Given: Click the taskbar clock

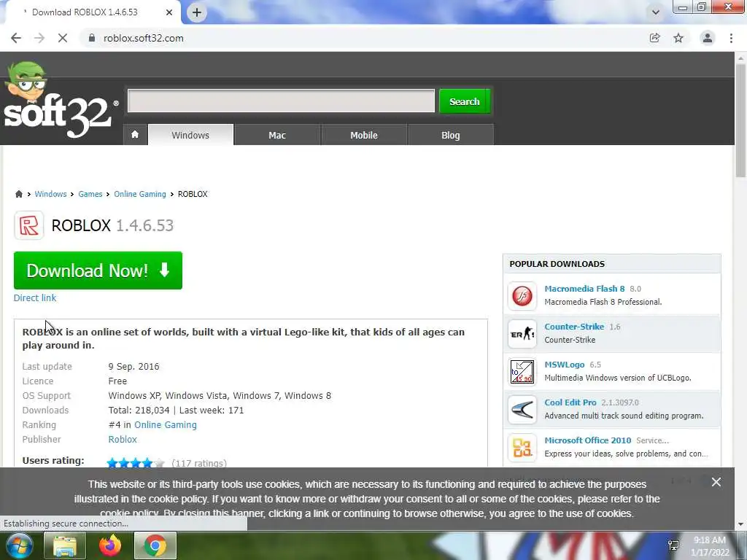Looking at the screenshot, I should tap(710, 546).
